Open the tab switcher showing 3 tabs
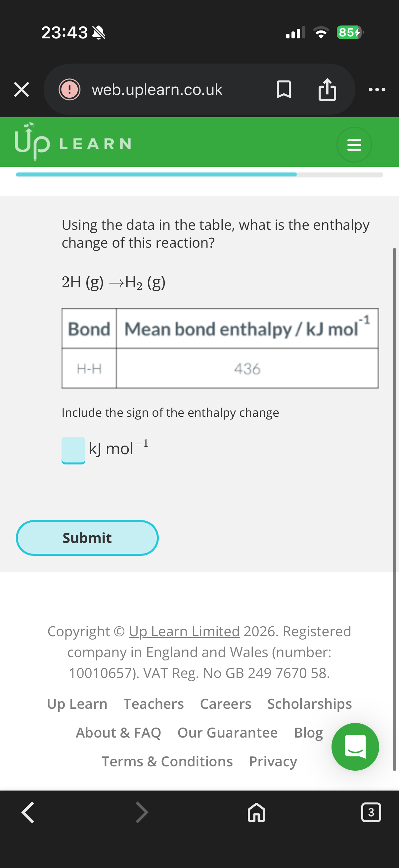The height and width of the screenshot is (868, 399). coord(371,812)
